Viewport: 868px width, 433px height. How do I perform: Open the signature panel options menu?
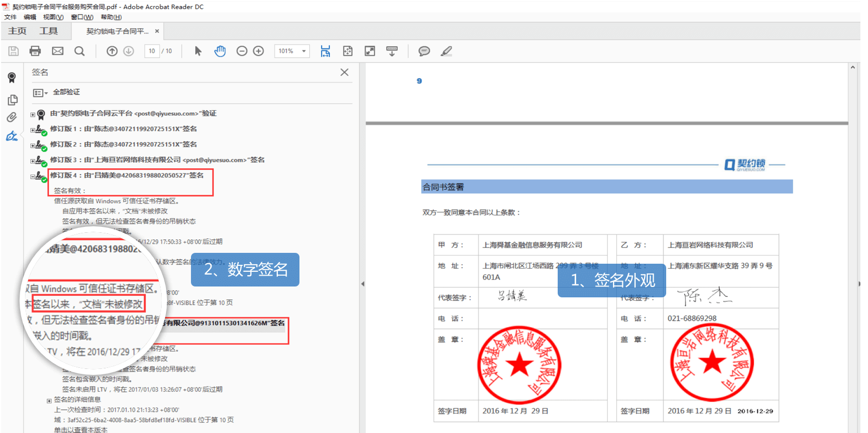(40, 93)
